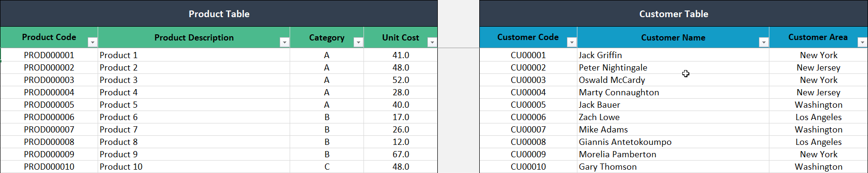Viewport: 868px width, 173px height.
Task: Click customer name Mike Adams
Action: (x=673, y=129)
